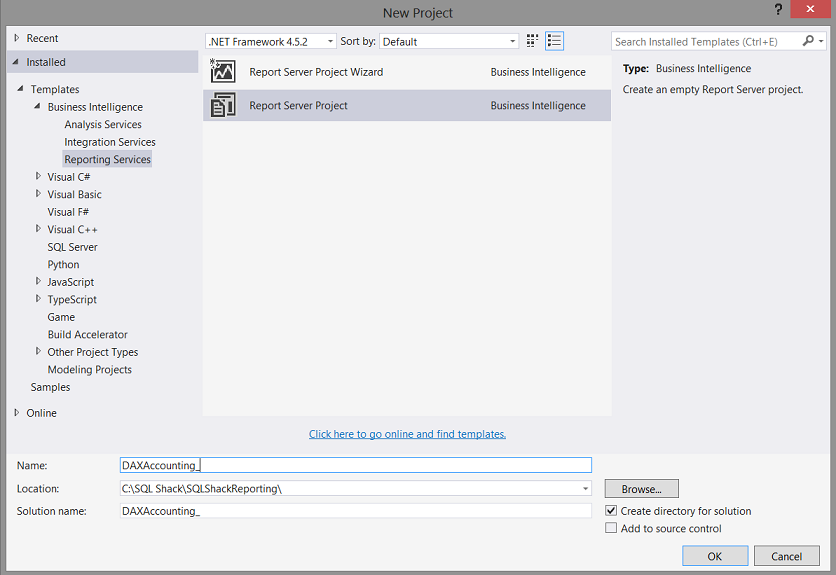This screenshot has width=836, height=575.
Task: Open search options dropdown arrow
Action: pos(821,41)
